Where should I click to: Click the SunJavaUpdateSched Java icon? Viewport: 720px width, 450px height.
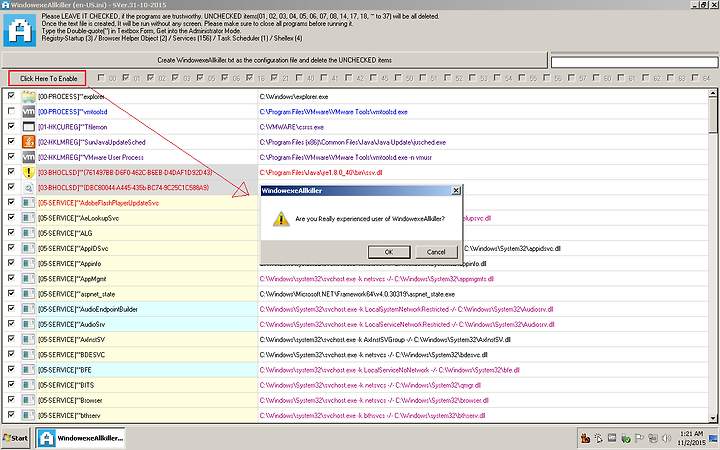pyautogui.click(x=28, y=142)
